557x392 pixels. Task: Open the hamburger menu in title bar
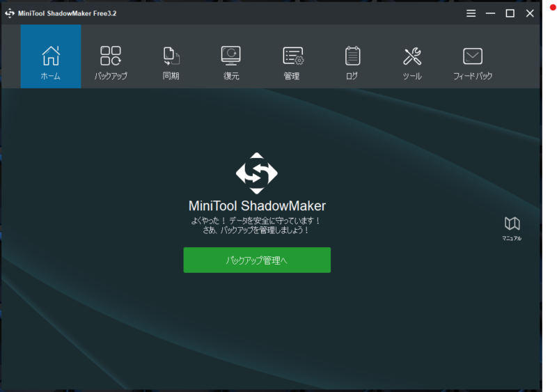pyautogui.click(x=471, y=13)
